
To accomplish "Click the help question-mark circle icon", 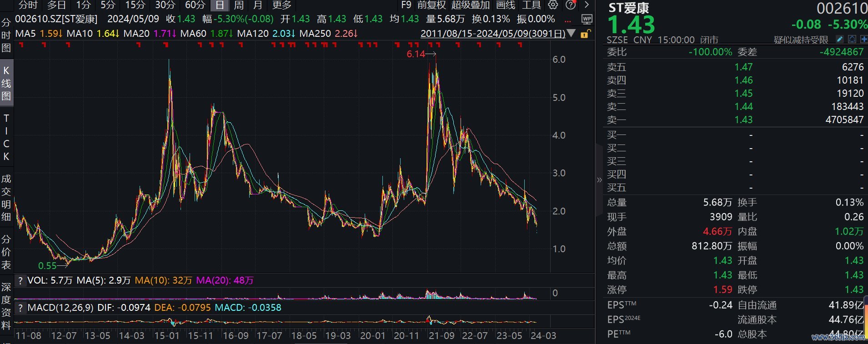I will click(571, 5).
